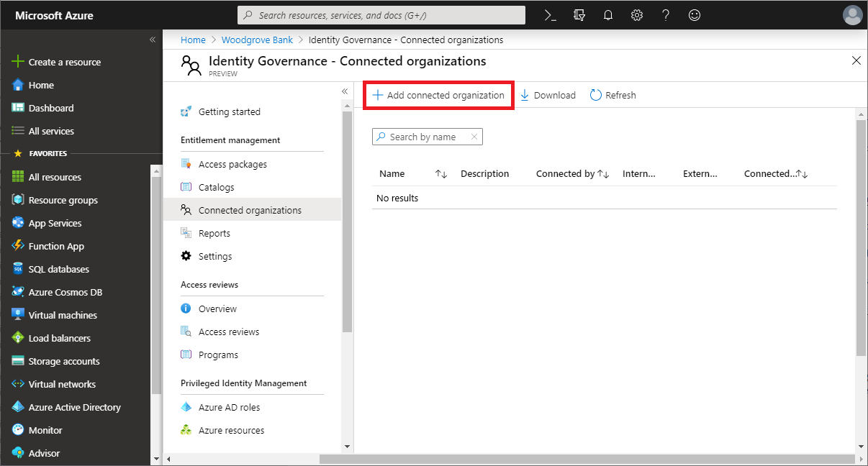Focus the Search by name field
This screenshot has width=868, height=466.
coord(428,137)
